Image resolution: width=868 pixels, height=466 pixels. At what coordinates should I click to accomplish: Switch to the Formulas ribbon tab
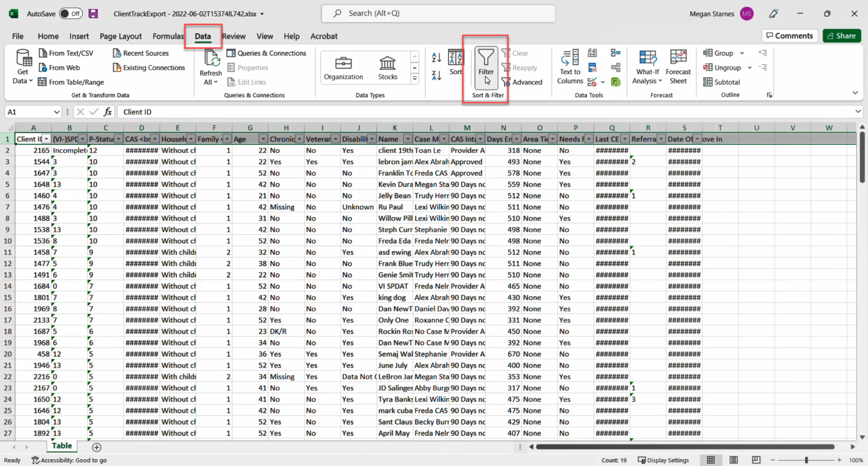point(168,36)
